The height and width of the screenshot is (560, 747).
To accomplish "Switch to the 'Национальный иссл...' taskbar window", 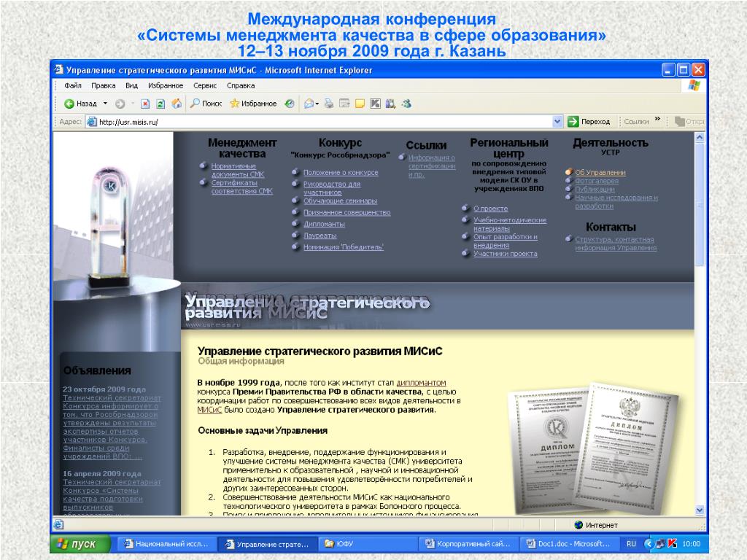I will click(166, 543).
